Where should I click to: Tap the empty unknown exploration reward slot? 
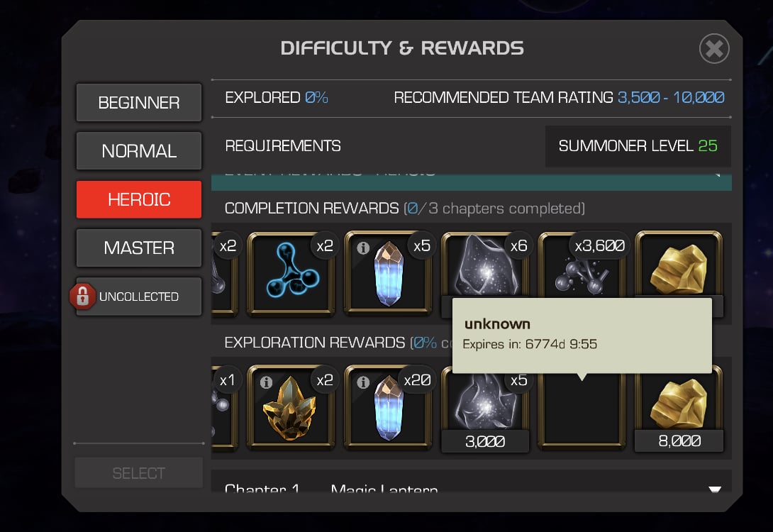[x=582, y=412]
